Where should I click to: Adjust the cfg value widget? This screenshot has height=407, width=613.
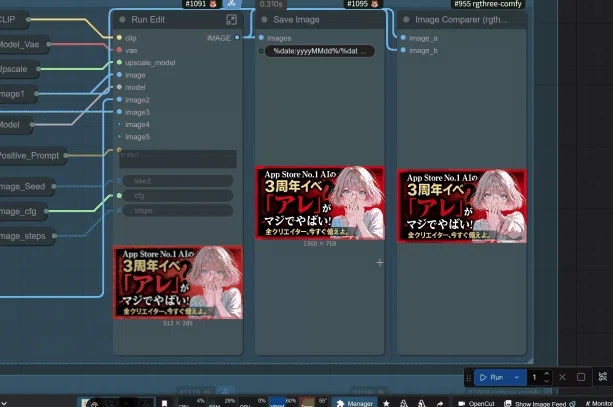[x=178, y=195]
